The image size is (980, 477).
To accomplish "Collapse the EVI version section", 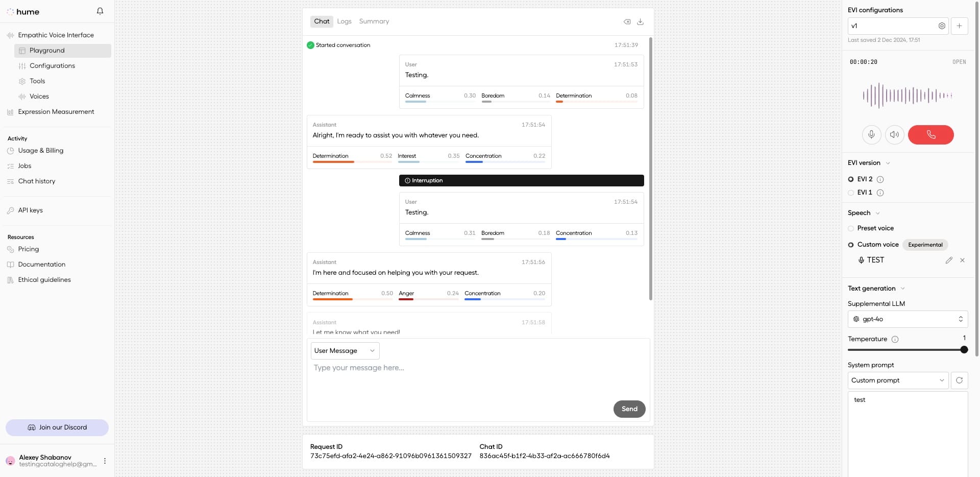I will 888,163.
